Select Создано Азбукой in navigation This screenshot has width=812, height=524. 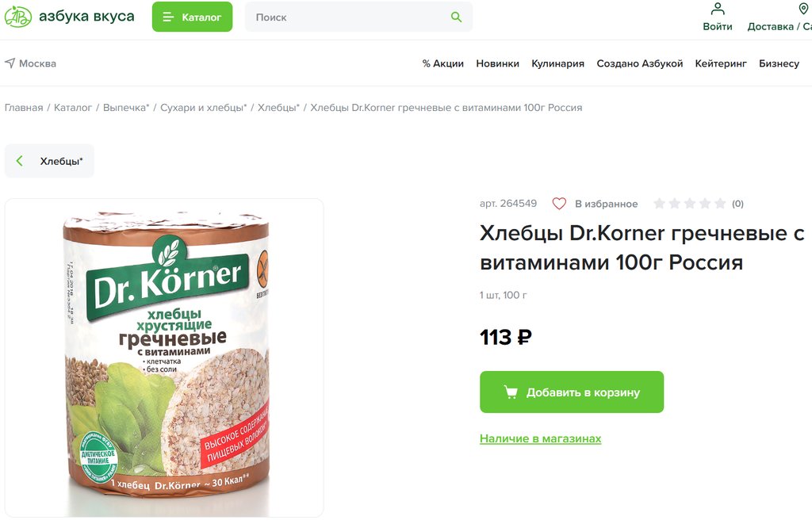click(x=639, y=63)
